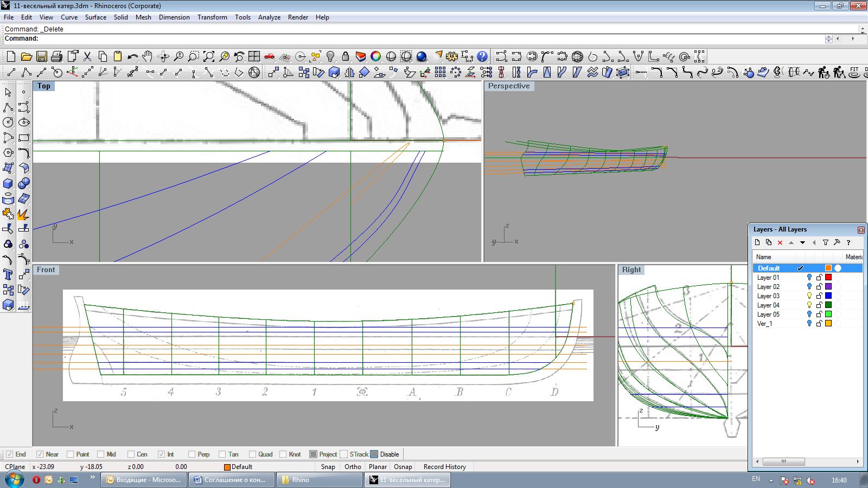The height and width of the screenshot is (488, 868).
Task: Select the Pan hand tool
Action: [x=148, y=56]
